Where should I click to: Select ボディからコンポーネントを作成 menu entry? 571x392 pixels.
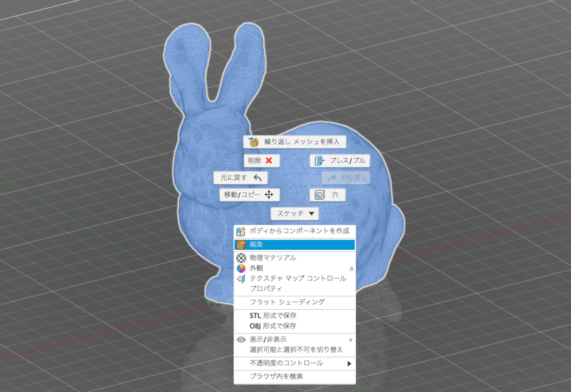click(x=295, y=231)
